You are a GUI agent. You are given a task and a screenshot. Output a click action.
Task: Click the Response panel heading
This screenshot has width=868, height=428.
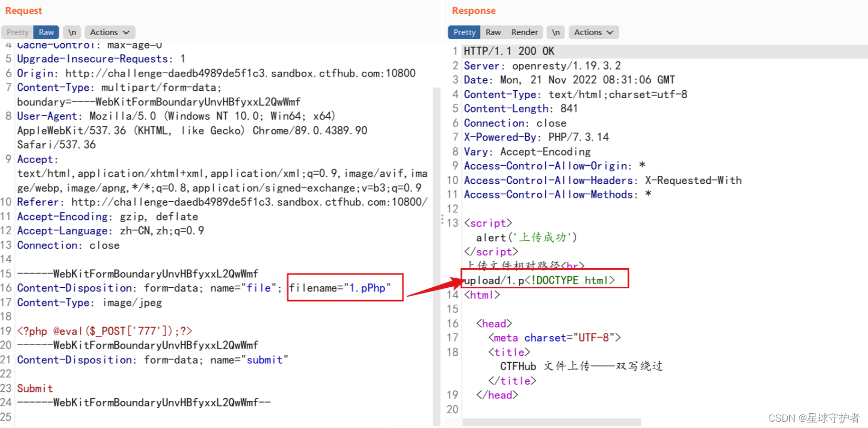point(474,11)
